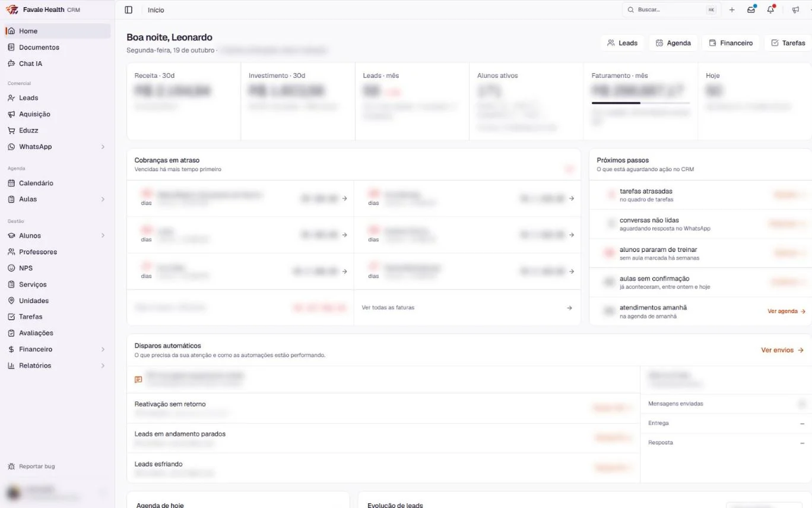812x508 pixels.
Task: Open the Reativação sem retorno row
Action: [x=383, y=408]
